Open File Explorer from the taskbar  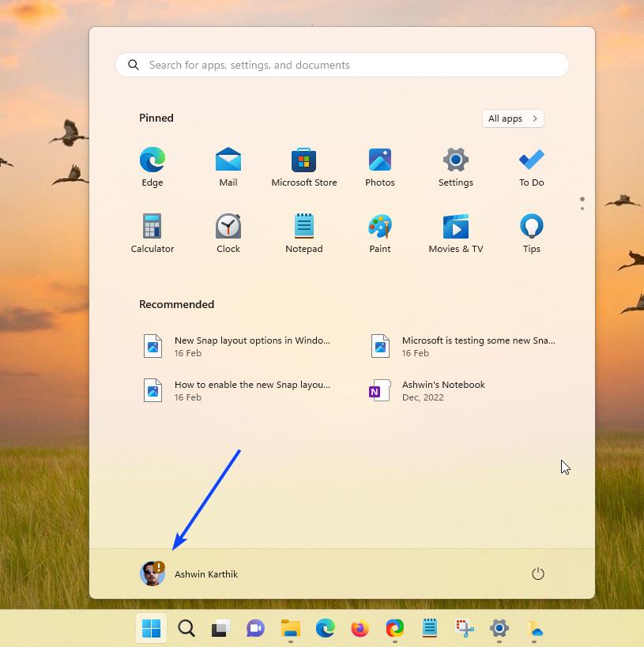coord(291,628)
